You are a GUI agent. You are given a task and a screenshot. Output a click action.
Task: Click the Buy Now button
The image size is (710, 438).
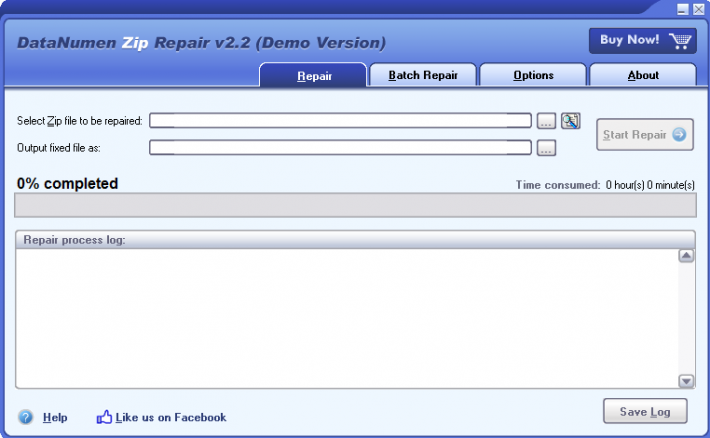tap(643, 41)
